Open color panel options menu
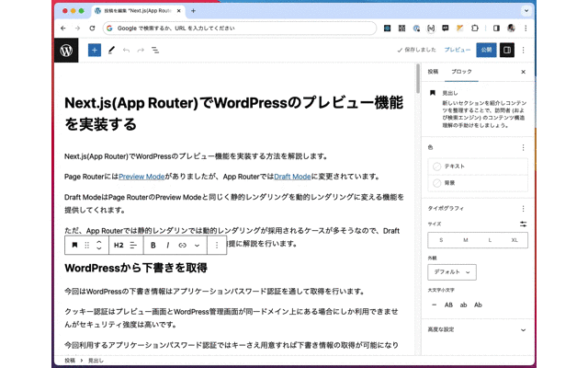 (x=523, y=147)
